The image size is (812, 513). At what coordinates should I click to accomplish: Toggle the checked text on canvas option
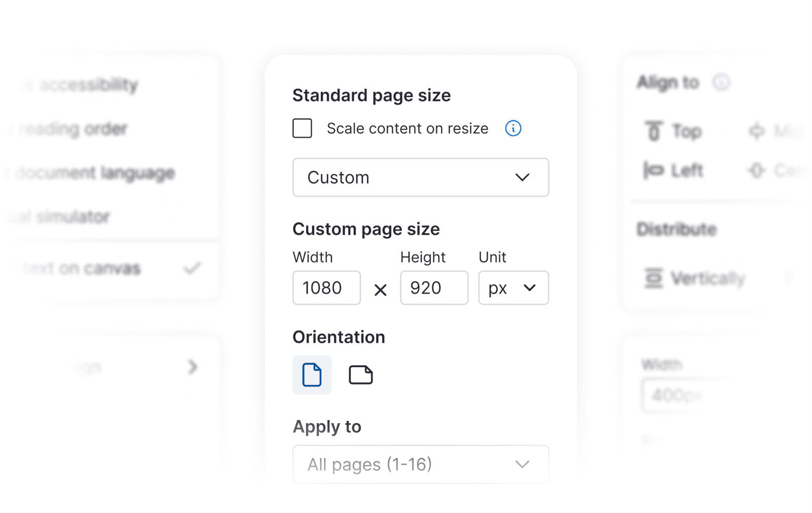109,268
